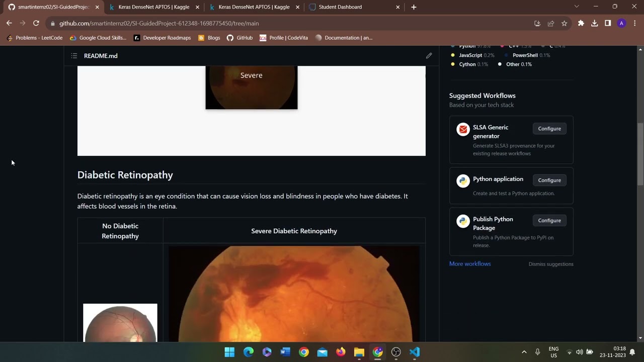Close the Student Dashboard tab
This screenshot has height=362, width=644.
pyautogui.click(x=398, y=7)
